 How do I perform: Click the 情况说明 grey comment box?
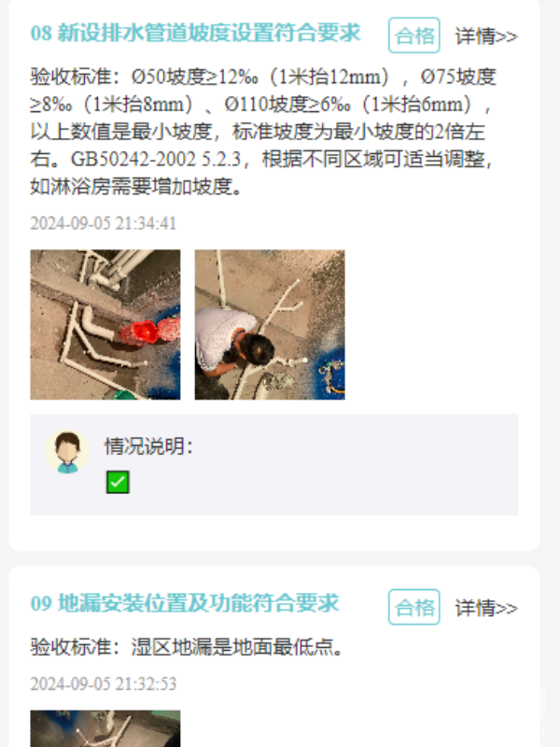point(274,464)
